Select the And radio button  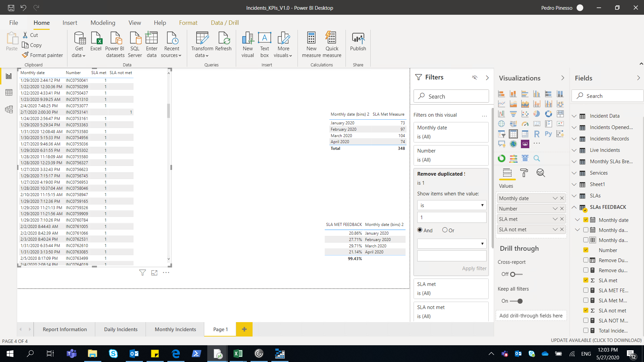pos(420,230)
